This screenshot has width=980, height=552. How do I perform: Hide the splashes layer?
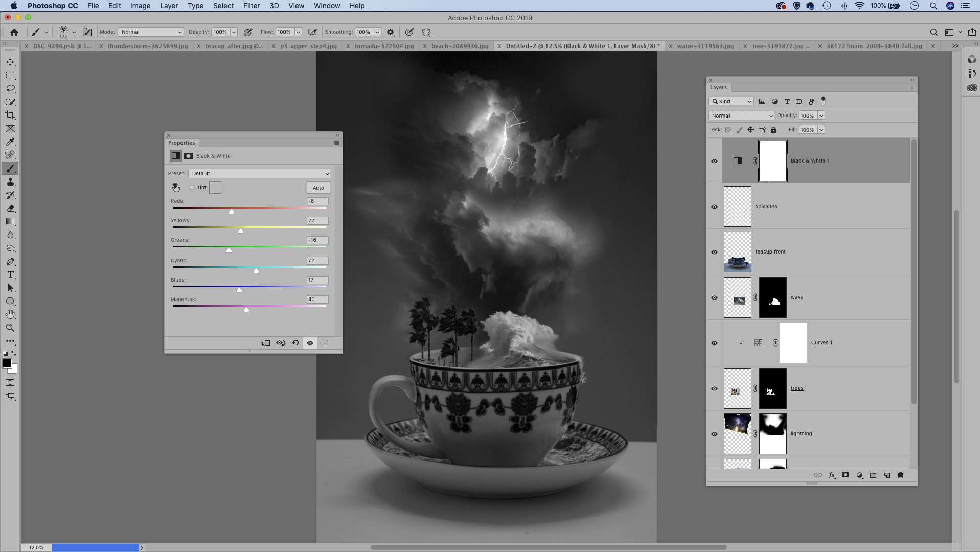point(714,206)
